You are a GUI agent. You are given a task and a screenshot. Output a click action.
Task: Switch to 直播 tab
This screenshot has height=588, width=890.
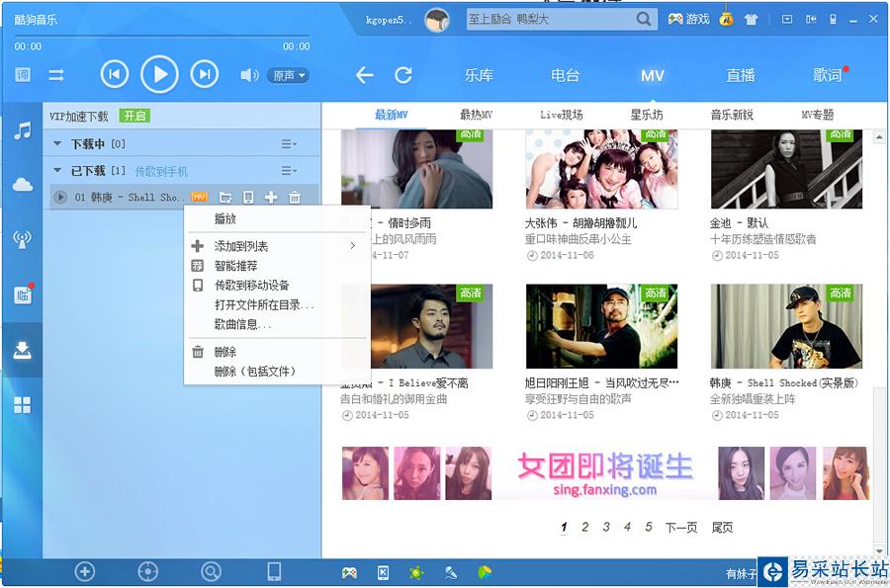pyautogui.click(x=740, y=75)
